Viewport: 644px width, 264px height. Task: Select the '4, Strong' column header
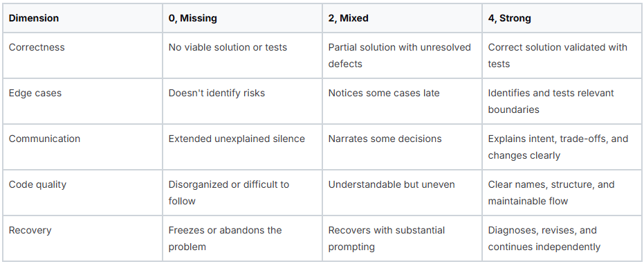(562, 19)
